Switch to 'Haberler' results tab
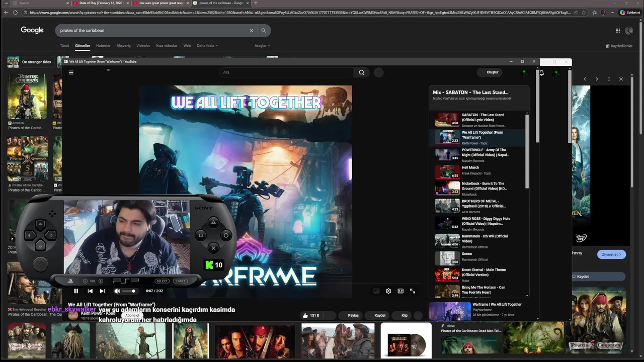The image size is (644, 362). click(x=103, y=46)
